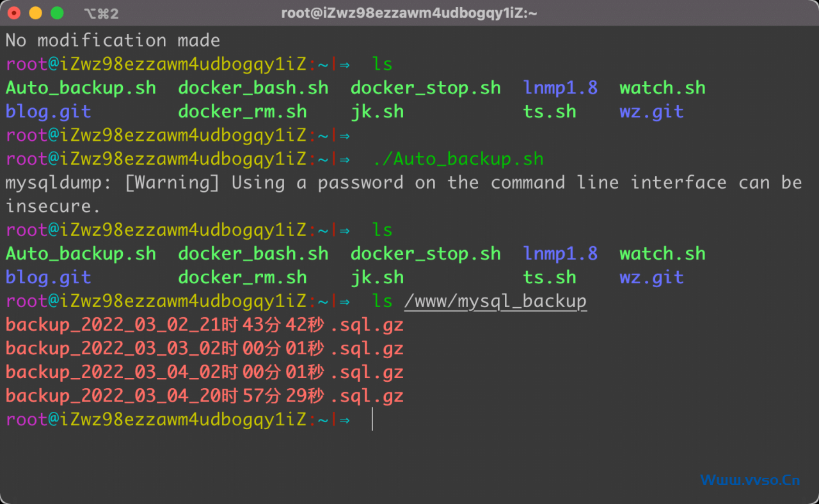Click the ⌥⌘2 shortcut indicator in title bar

click(101, 13)
